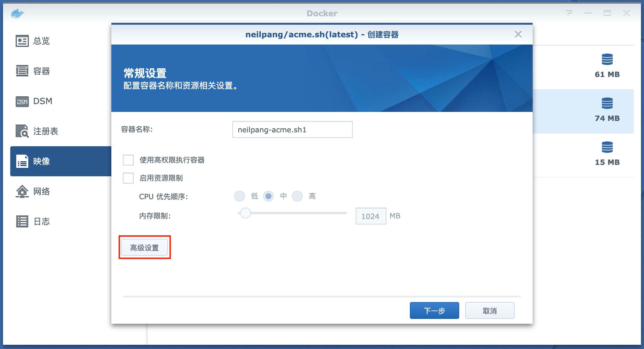Screen dimensions: 644x349
Task: Click the Docker whale logo icon
Action: (x=17, y=13)
